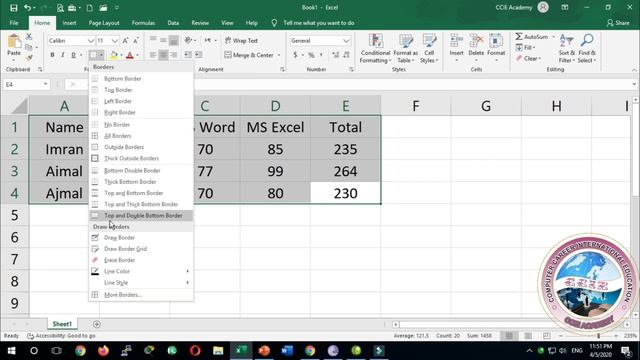Open the Clear dropdown
The width and height of the screenshot is (640, 360).
[529, 58]
